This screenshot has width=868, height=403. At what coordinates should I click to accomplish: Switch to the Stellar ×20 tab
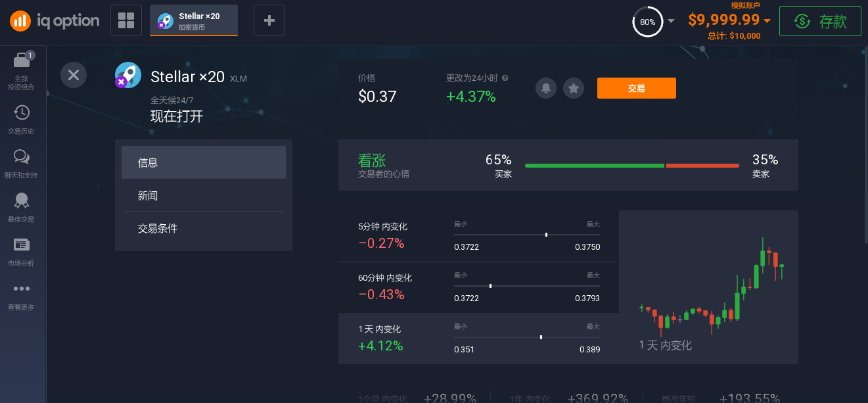tap(194, 20)
